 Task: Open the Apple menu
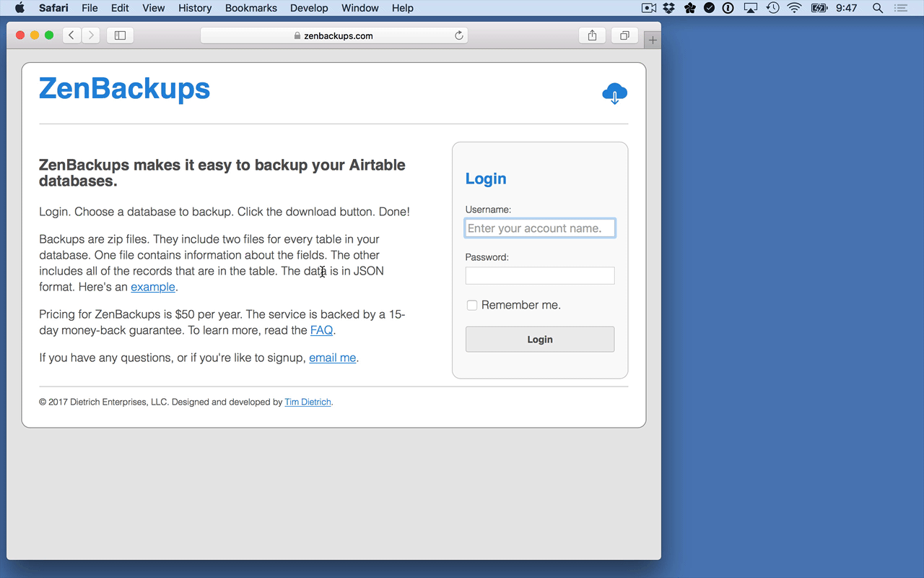point(19,8)
